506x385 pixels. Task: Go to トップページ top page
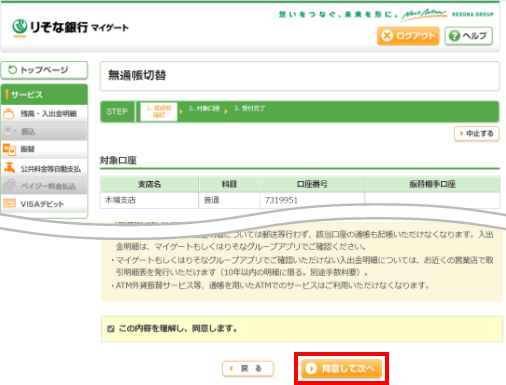point(44,70)
